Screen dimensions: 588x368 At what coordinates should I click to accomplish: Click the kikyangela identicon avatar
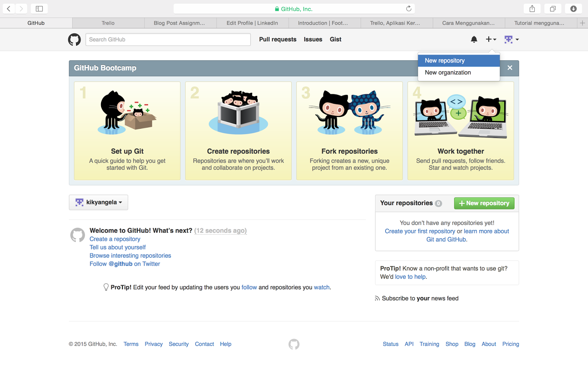pos(79,202)
